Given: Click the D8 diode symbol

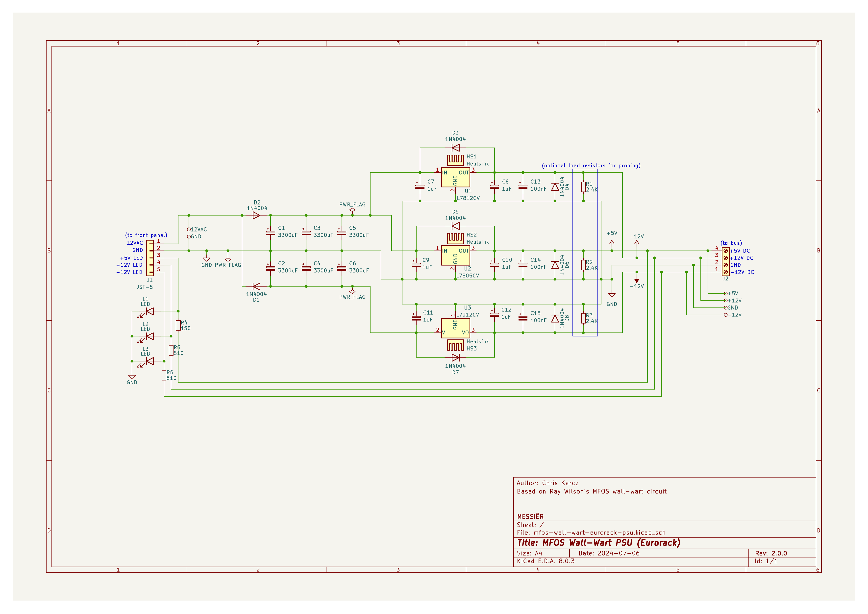Looking at the screenshot, I should click(555, 318).
